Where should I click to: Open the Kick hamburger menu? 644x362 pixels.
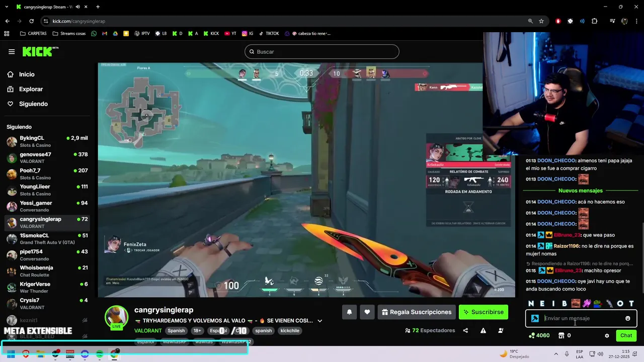pyautogui.click(x=12, y=52)
